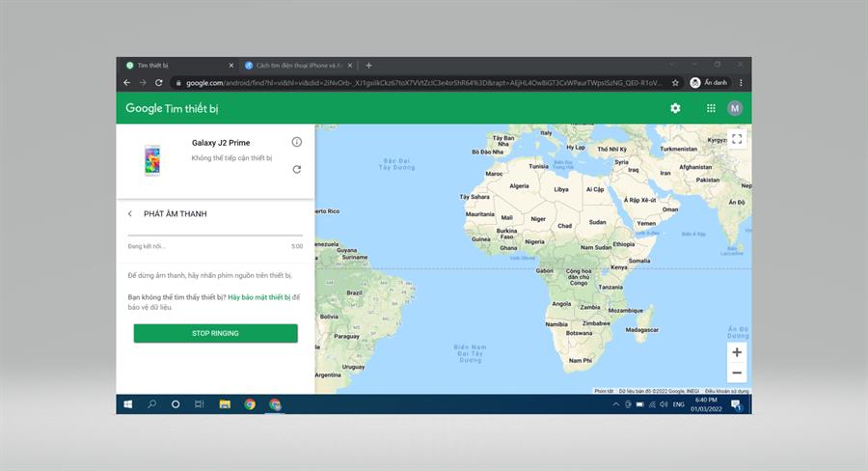The width and height of the screenshot is (868, 471).
Task: Open the first Chrome taskbar icon
Action: (x=250, y=404)
